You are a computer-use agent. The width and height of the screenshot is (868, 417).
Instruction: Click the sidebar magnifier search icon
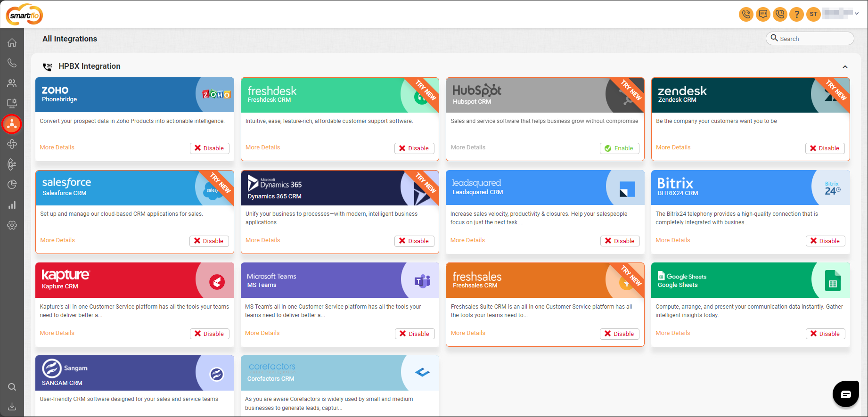(12, 387)
